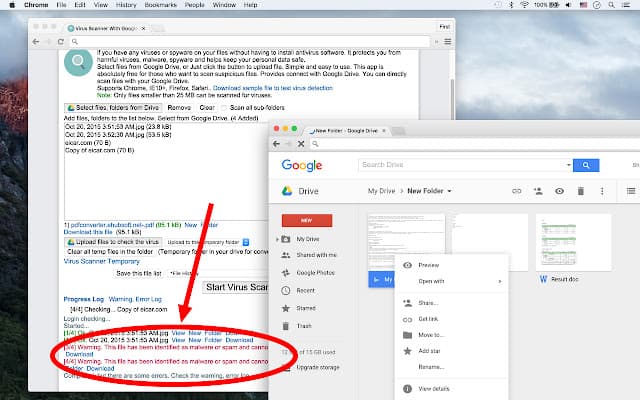This screenshot has width=640, height=400.
Task: Expand the My Drive tree arrow
Action: 277,239
